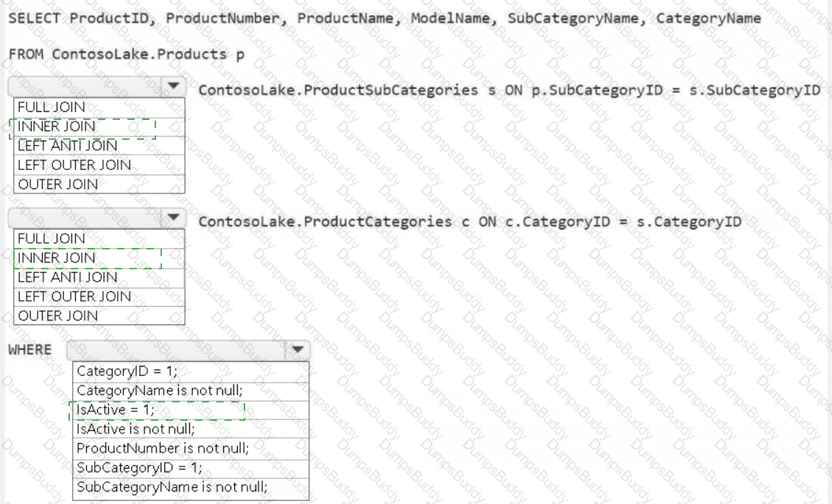Pick 'SubCategoryName is not null;' condition

tap(172, 486)
